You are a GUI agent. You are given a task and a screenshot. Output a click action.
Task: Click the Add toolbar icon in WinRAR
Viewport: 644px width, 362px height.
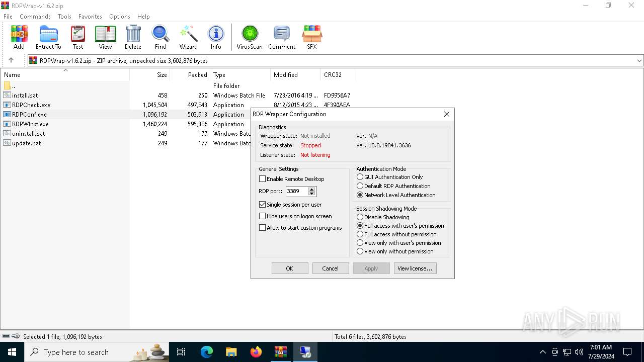19,38
